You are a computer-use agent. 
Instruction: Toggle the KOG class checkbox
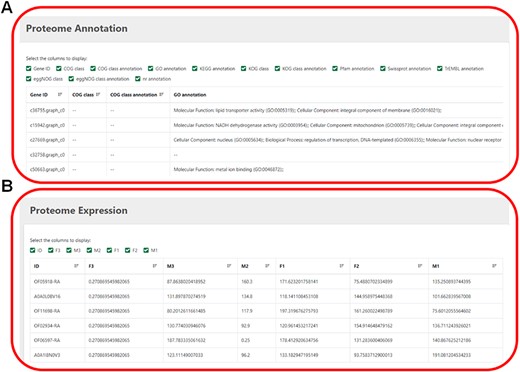[x=244, y=69]
